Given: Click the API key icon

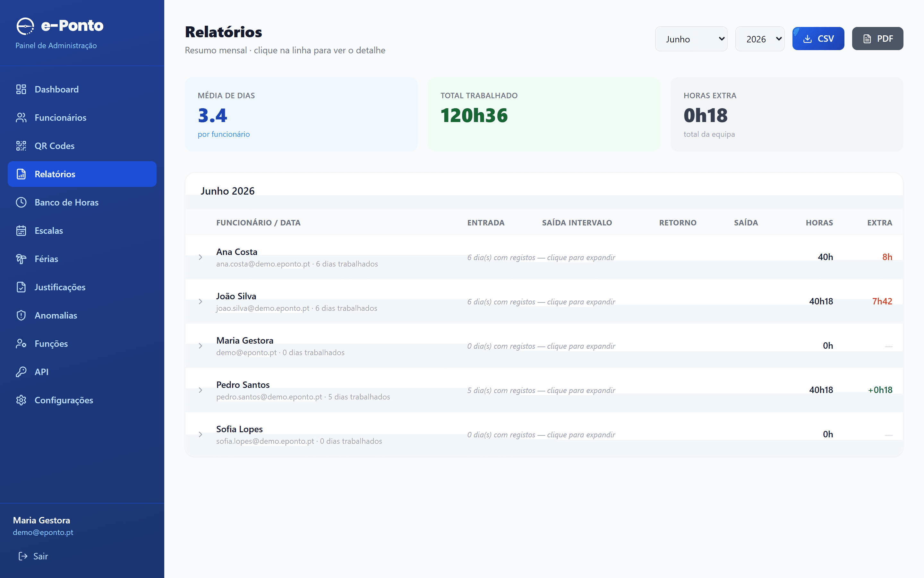Looking at the screenshot, I should [x=21, y=372].
